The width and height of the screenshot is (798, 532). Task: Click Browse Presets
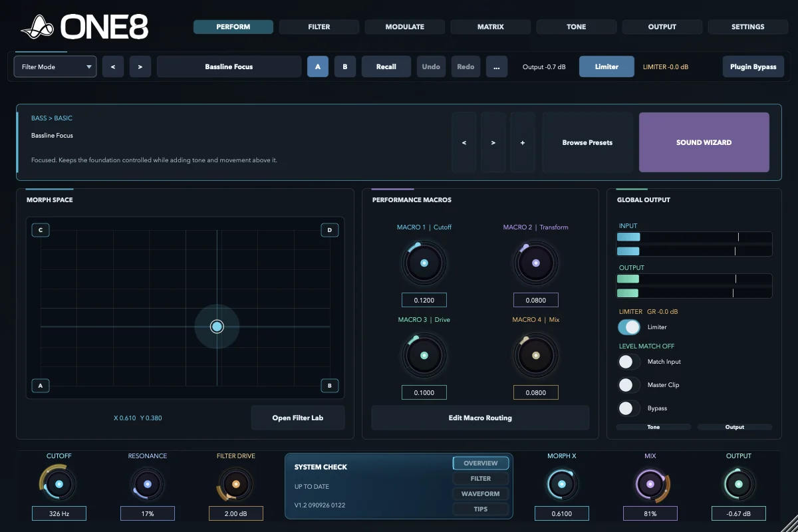[x=587, y=142]
